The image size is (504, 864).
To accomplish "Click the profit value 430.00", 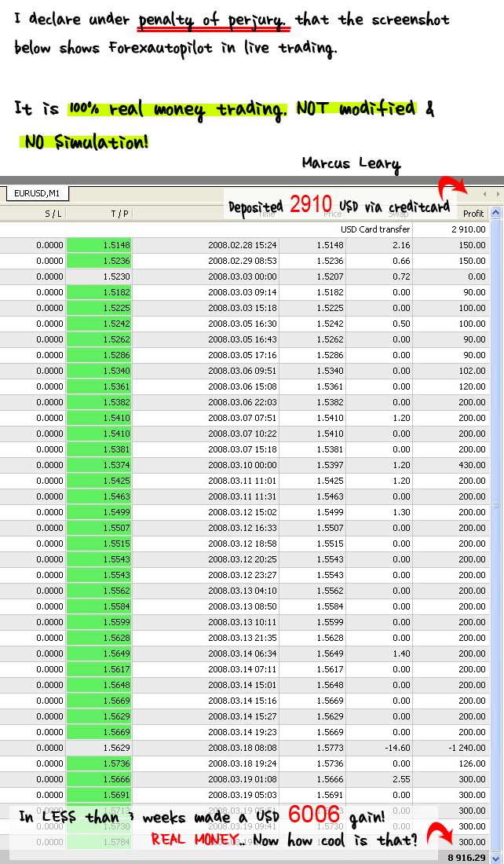I will click(x=472, y=464).
